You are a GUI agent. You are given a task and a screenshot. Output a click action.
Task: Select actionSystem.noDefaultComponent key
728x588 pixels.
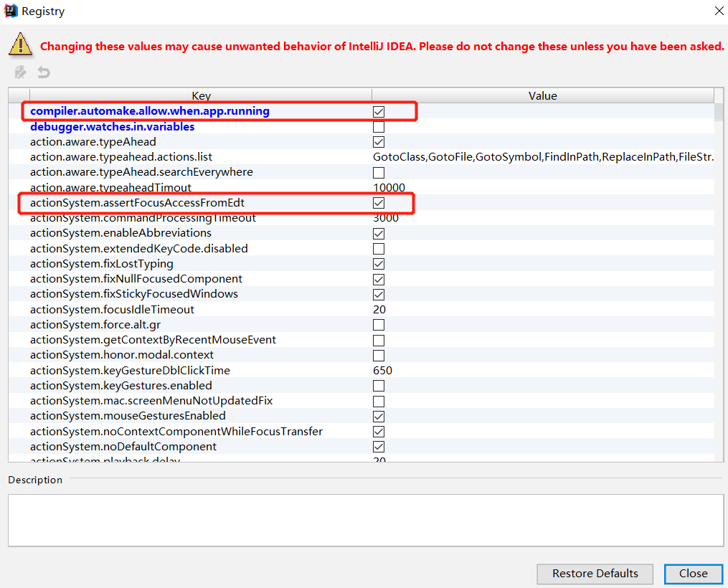pos(123,447)
